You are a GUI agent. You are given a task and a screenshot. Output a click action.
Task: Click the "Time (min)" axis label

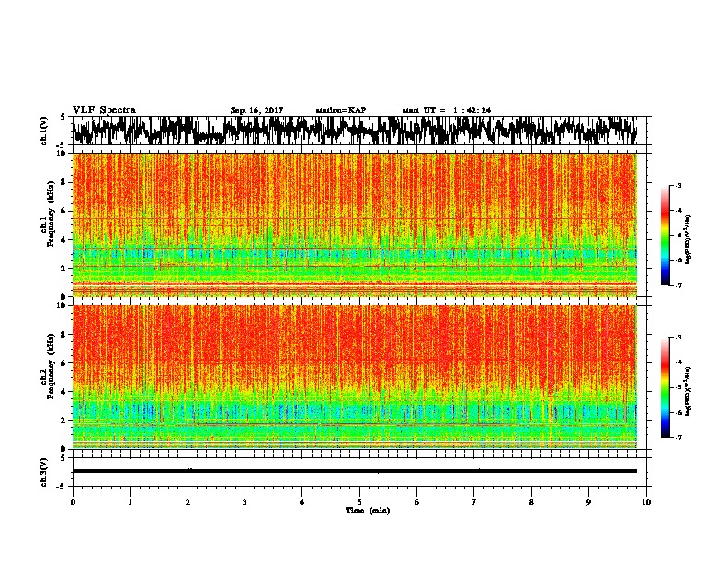[x=368, y=511]
